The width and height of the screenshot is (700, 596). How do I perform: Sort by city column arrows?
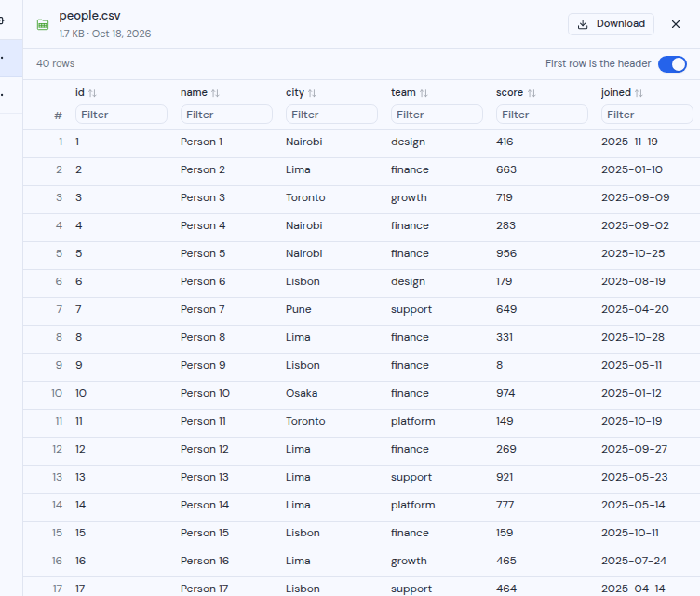coord(312,93)
